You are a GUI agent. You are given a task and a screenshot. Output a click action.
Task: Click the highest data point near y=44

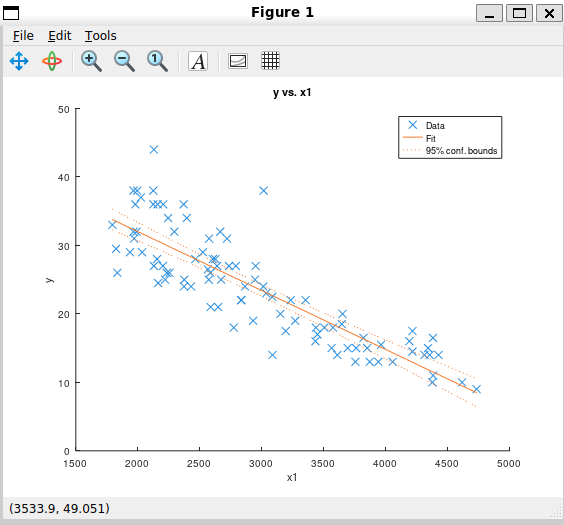pyautogui.click(x=154, y=150)
